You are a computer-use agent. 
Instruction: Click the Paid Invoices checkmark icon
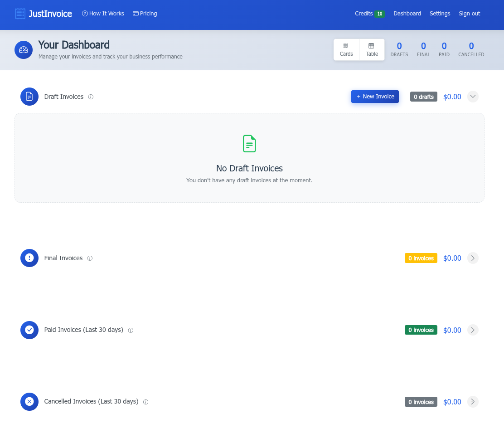[x=29, y=330]
